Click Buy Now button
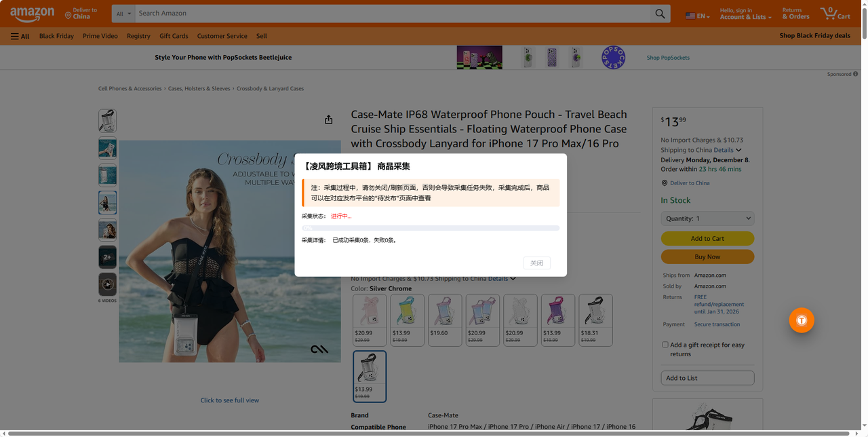The width and height of the screenshot is (868, 437). pos(707,256)
